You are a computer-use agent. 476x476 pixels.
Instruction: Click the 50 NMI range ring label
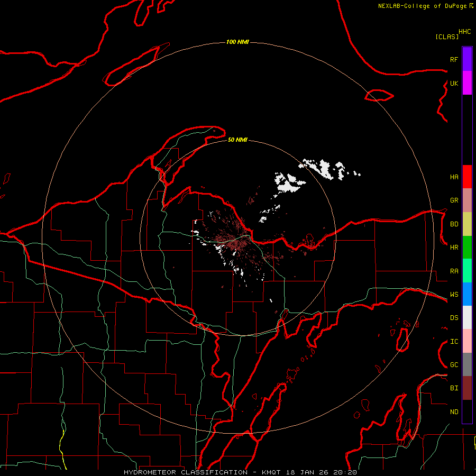point(237,140)
